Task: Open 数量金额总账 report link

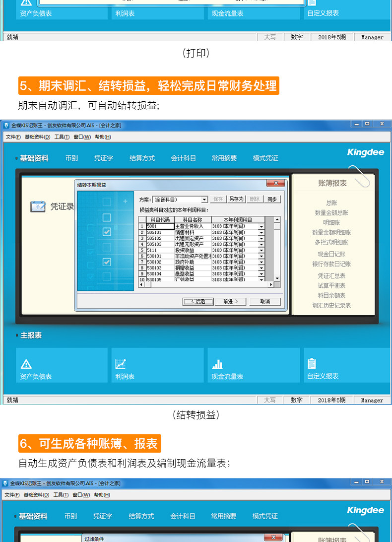Action: [x=331, y=212]
